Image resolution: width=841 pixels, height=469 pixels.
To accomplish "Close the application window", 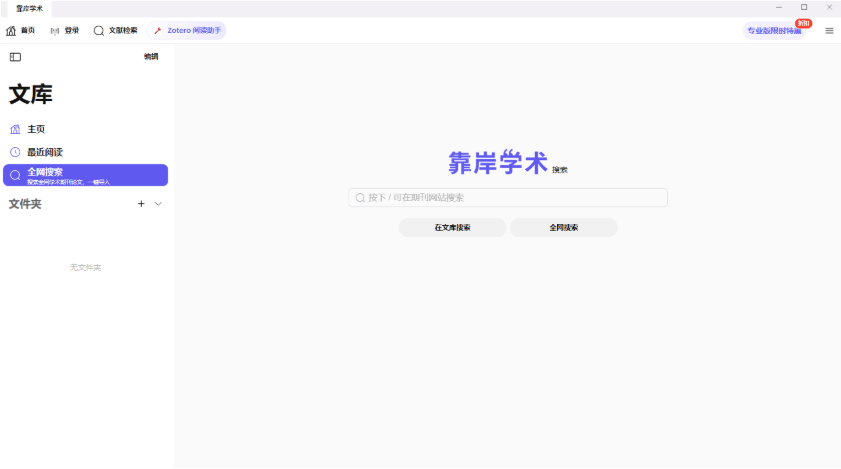I will tap(829, 8).
